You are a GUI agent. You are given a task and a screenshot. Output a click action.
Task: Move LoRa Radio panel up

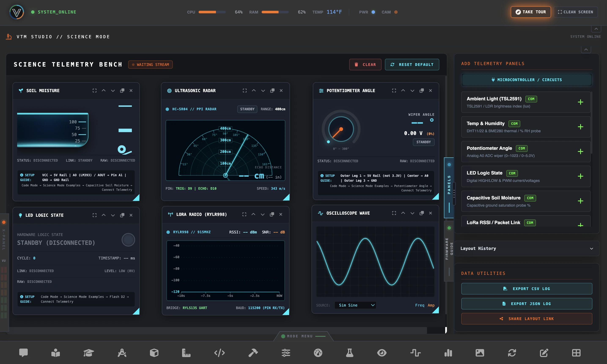click(x=253, y=214)
